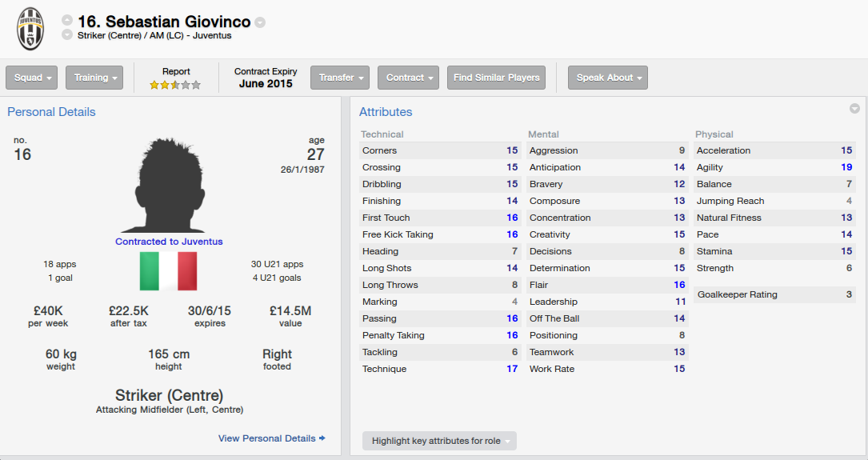
Task: Open the Speak About dropdown
Action: (x=608, y=78)
